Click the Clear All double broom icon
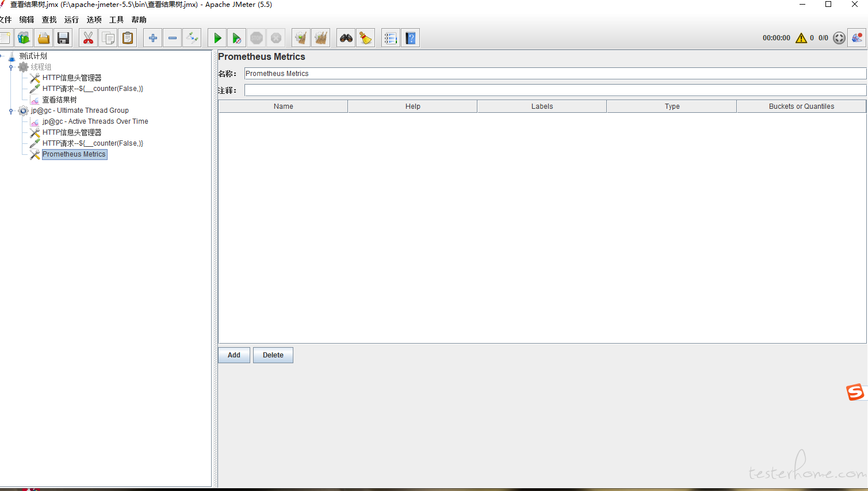This screenshot has height=491, width=868. pos(321,38)
